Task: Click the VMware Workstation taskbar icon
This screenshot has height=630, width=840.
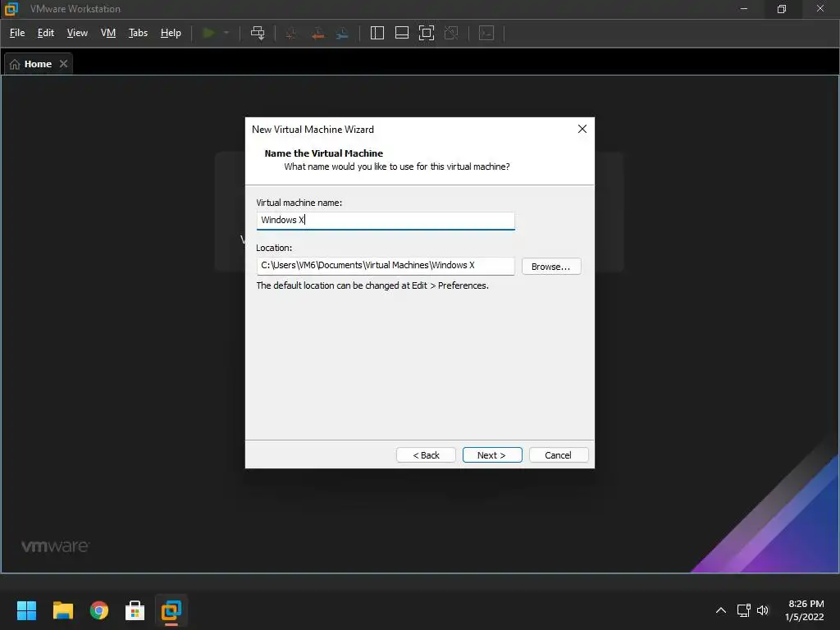Action: click(171, 610)
